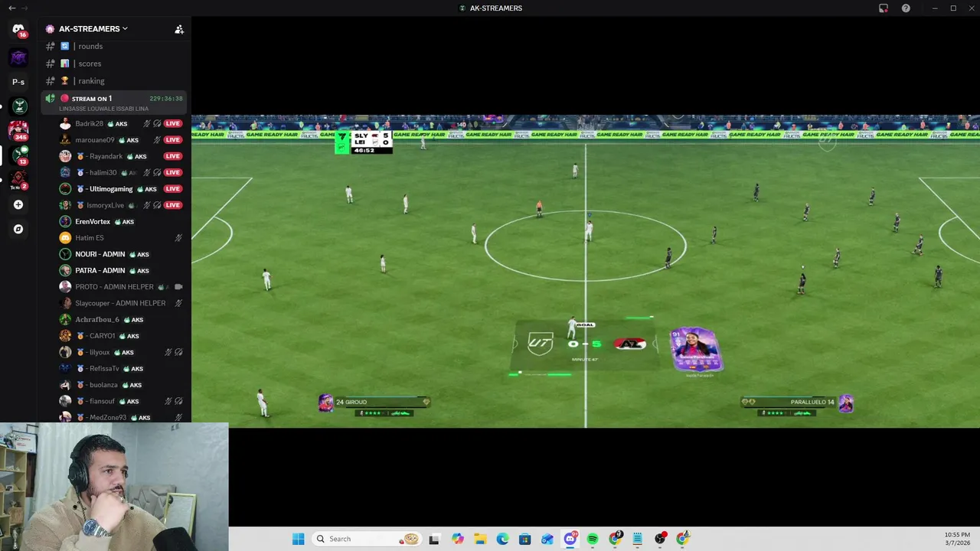Watch halimi30's LIVE stream badge

click(x=173, y=172)
